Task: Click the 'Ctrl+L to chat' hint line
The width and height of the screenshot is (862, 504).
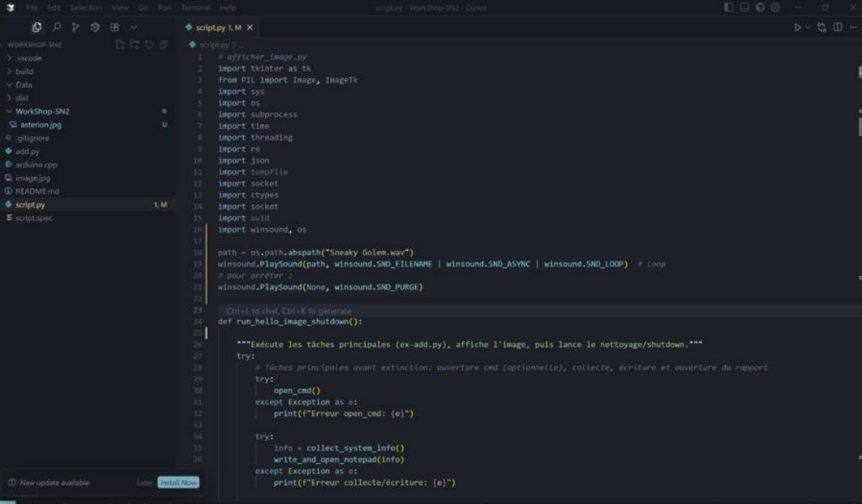Action: tap(289, 311)
